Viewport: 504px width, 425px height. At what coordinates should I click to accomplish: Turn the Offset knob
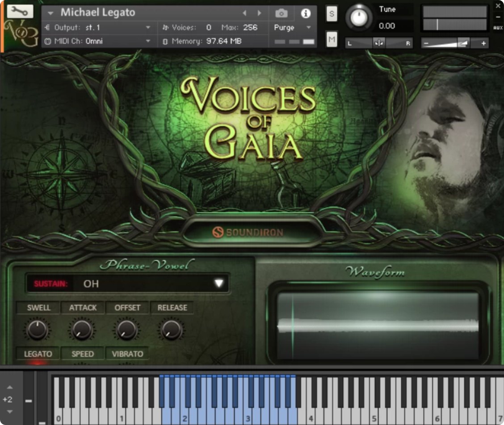click(x=126, y=330)
